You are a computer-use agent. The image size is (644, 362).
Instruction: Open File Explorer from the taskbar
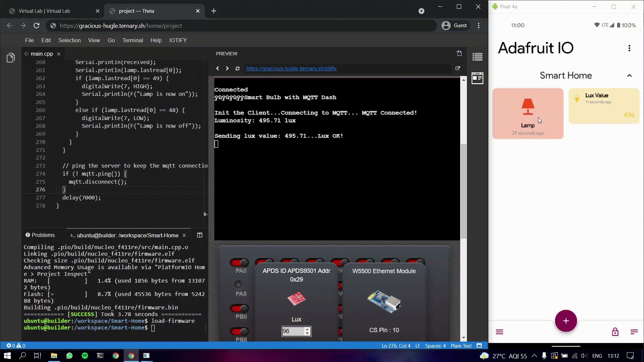tap(54, 356)
